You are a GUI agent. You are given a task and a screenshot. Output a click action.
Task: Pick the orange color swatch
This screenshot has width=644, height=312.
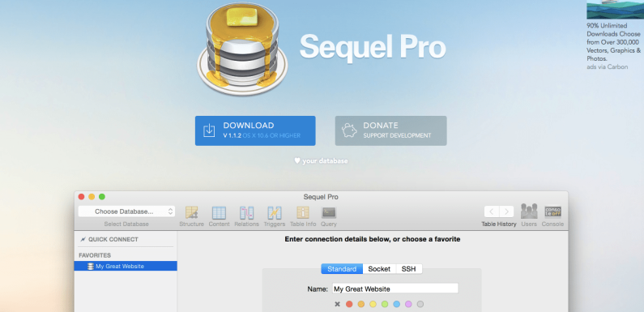361,304
